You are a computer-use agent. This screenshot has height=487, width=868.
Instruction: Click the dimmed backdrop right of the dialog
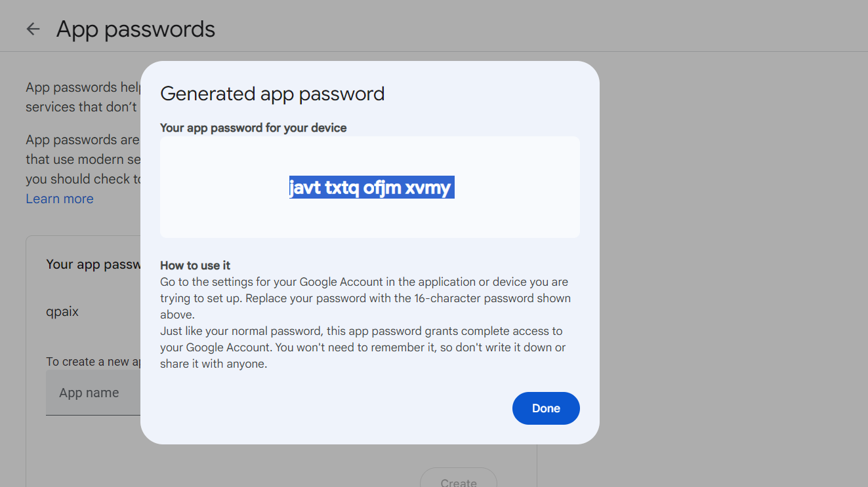click(x=722, y=262)
